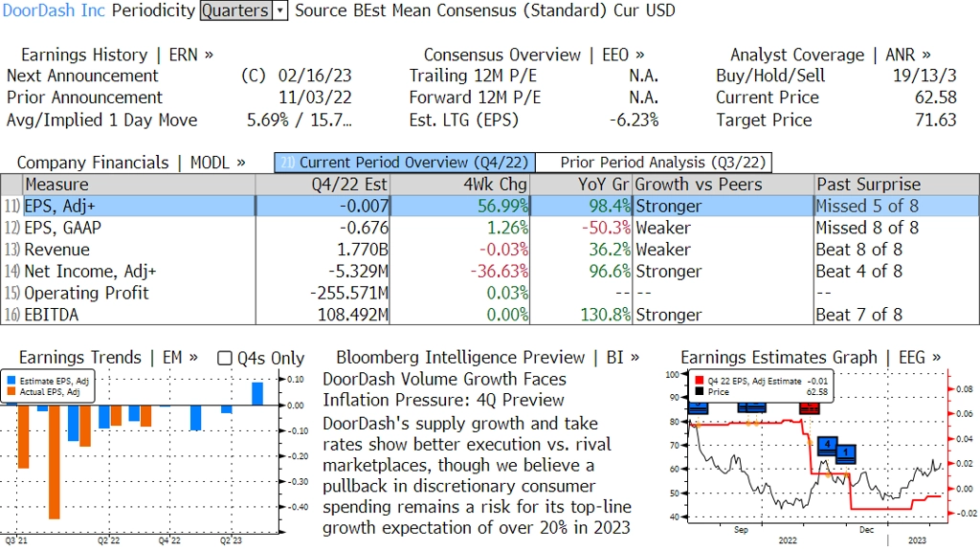Click the -255.571M operating profit cell
This screenshot has width=980, height=549.
(323, 293)
